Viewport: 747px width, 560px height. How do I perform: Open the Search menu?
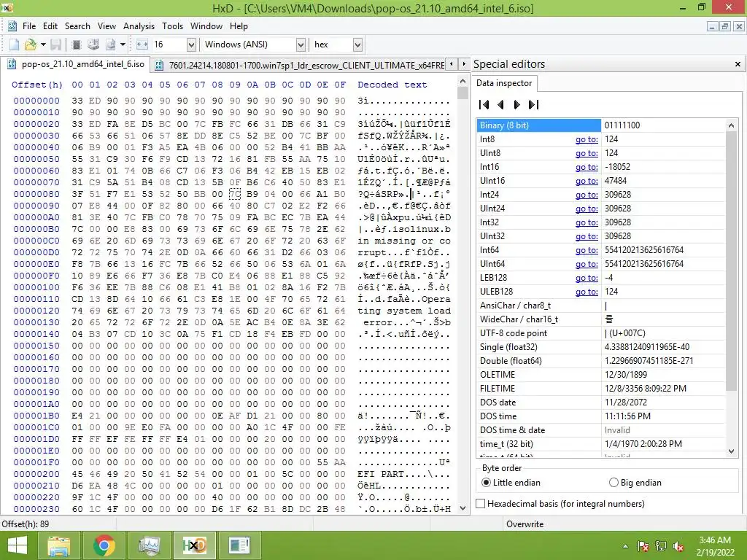click(77, 26)
